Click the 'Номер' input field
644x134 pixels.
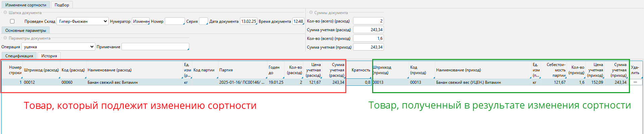click(175, 21)
